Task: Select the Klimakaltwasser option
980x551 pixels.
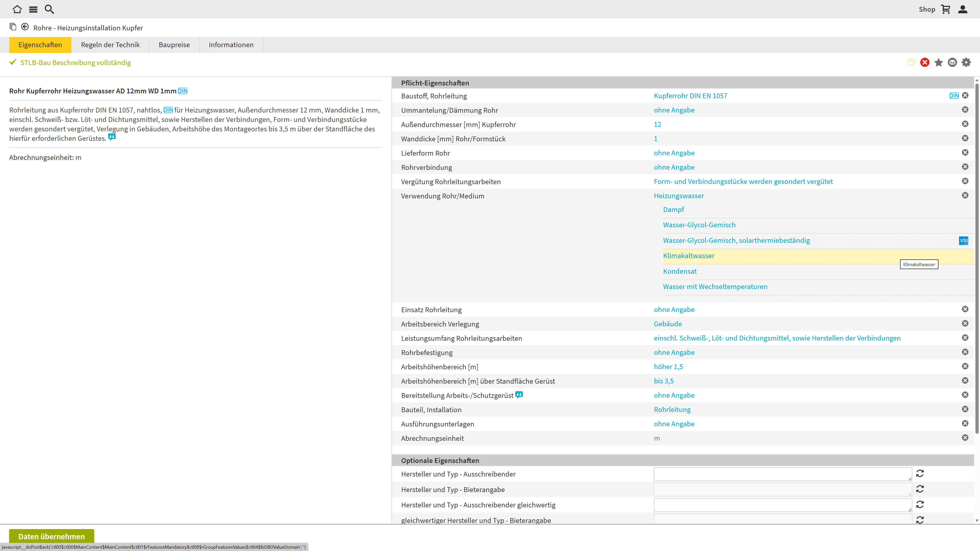Action: coord(689,256)
